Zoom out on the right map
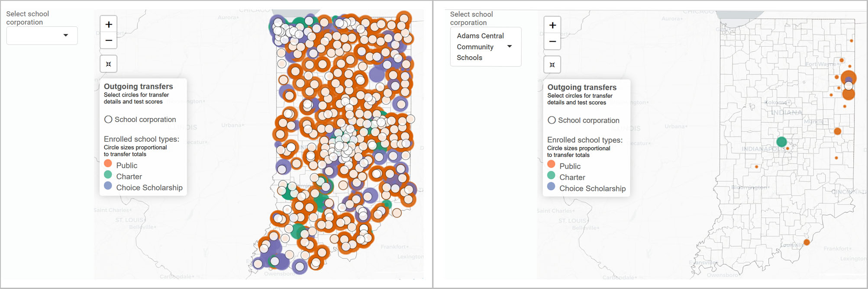 tap(552, 42)
